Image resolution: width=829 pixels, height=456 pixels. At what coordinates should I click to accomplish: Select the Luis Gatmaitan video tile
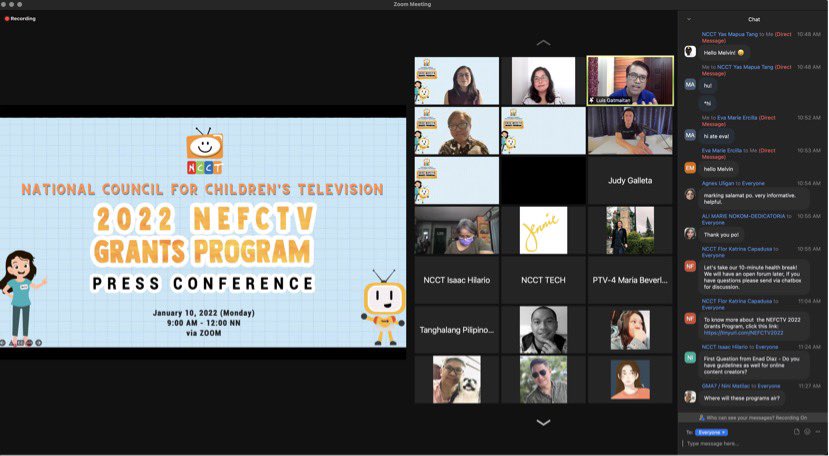[x=630, y=80]
